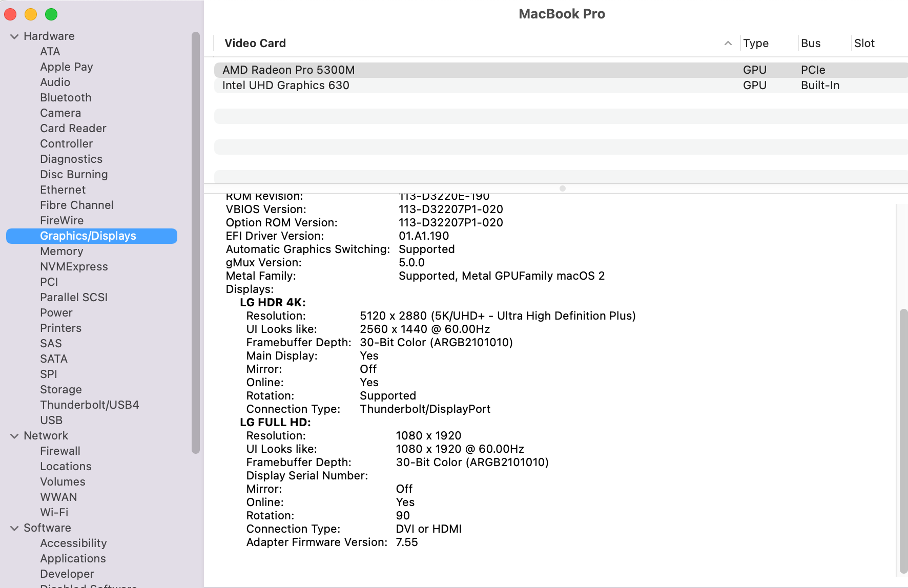This screenshot has width=908, height=588.
Task: Click the pane splitter handle dot
Action: click(x=563, y=188)
